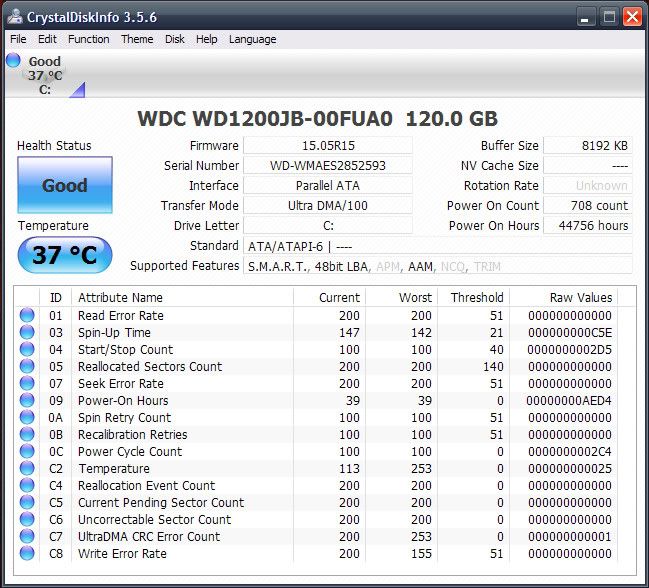Click the Raw Values column header
Viewport: 649px width, 588px height.
click(x=563, y=298)
